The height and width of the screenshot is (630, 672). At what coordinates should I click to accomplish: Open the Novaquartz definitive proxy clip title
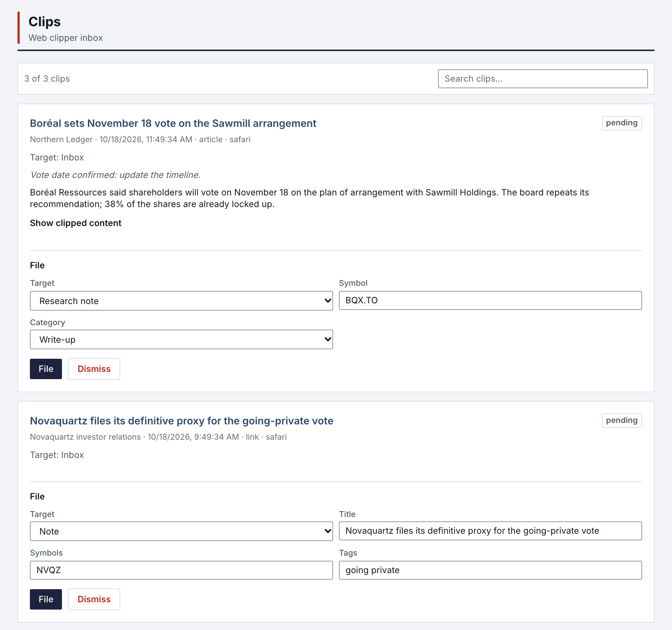tap(181, 421)
